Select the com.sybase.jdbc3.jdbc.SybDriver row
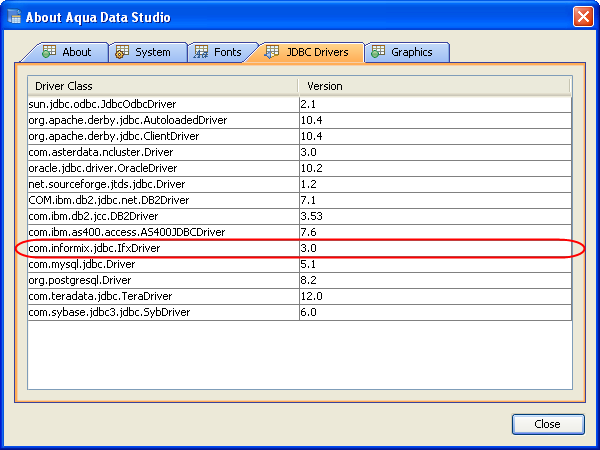The width and height of the screenshot is (600, 450). pos(300,312)
